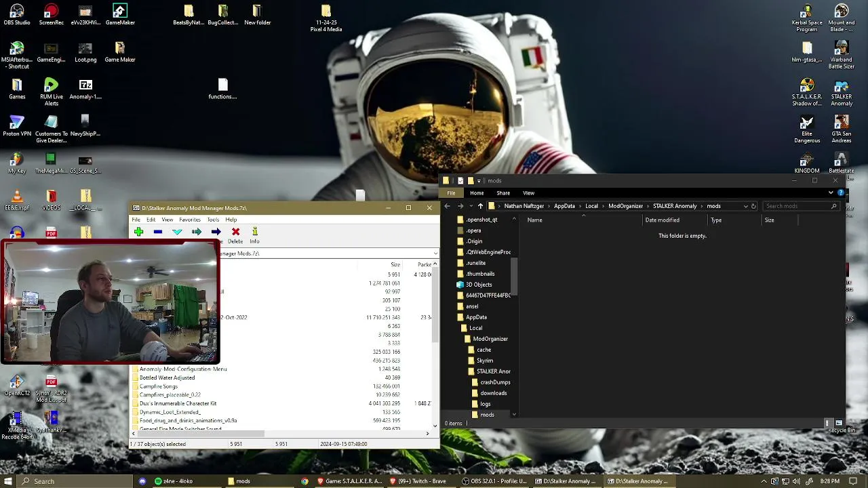Image resolution: width=868 pixels, height=488 pixels.
Task: Select the Elite Dangerous desktop icon
Action: point(807,129)
